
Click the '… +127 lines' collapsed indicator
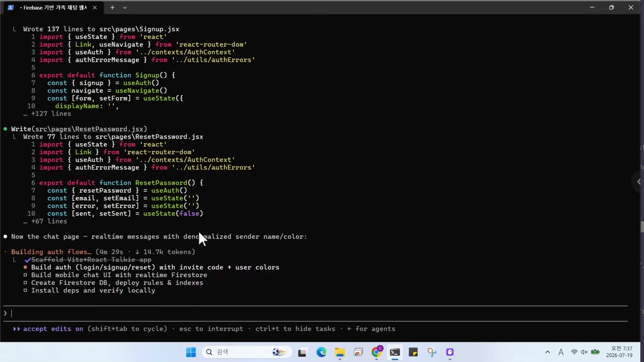(47, 114)
